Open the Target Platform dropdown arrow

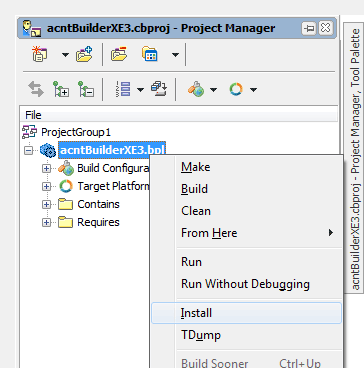(253, 90)
